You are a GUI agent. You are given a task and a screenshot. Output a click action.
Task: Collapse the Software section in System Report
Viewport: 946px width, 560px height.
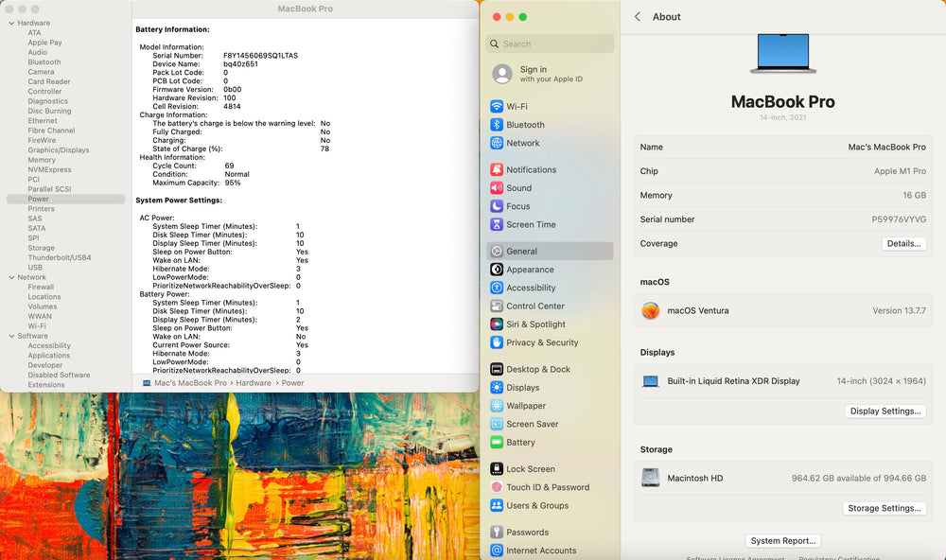[x=11, y=336]
